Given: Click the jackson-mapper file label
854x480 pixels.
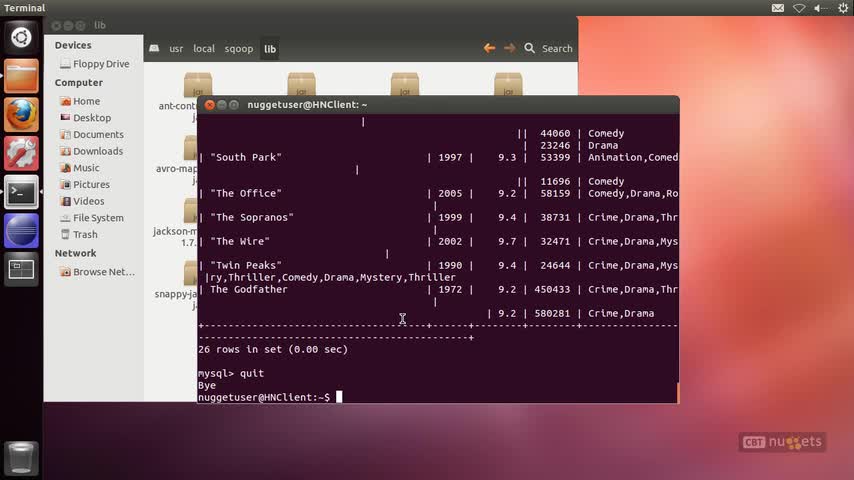Looking at the screenshot, I should coord(174,232).
